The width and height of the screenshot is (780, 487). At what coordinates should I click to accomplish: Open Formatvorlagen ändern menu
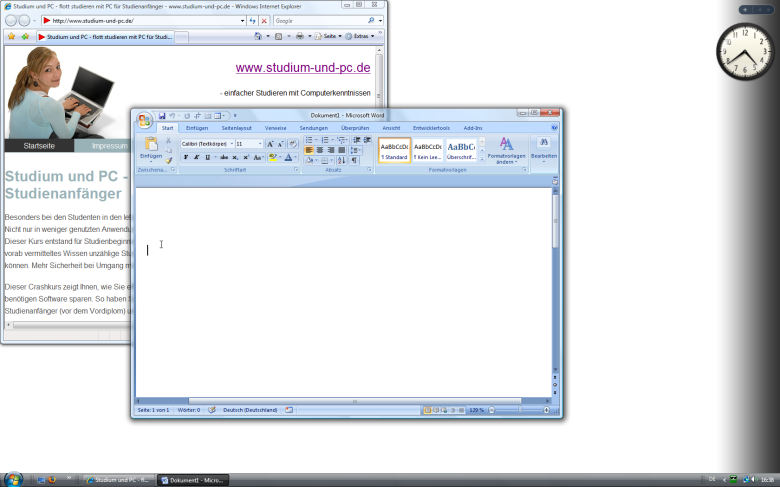506,150
